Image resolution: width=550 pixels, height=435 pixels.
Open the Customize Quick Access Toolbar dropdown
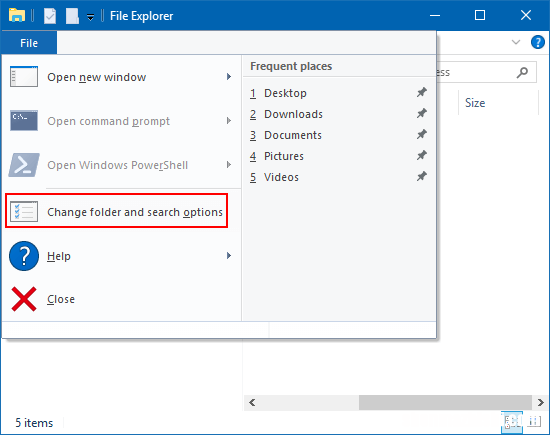coord(90,17)
